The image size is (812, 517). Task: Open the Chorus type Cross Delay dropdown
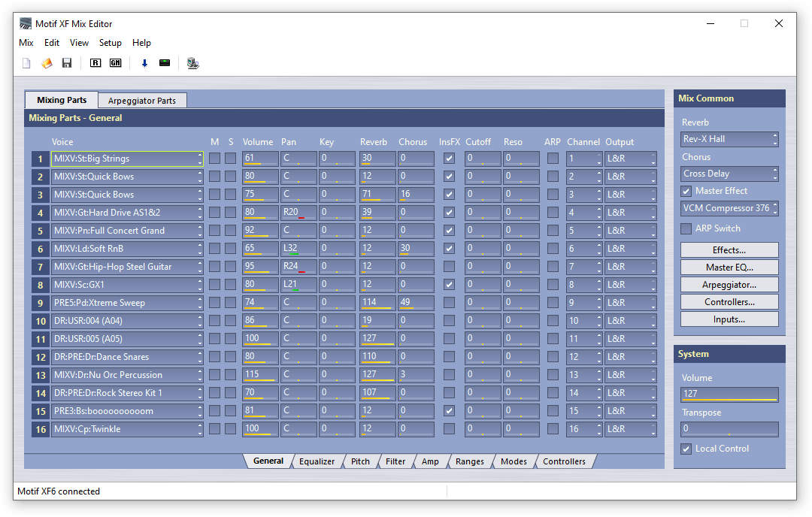pyautogui.click(x=729, y=174)
